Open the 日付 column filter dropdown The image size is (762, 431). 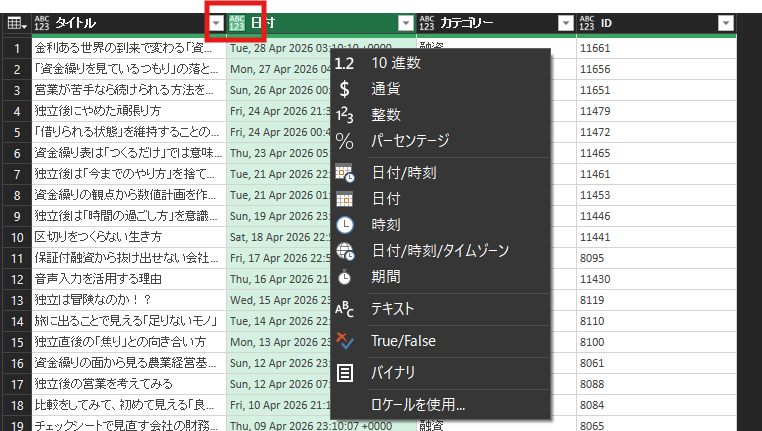(404, 23)
